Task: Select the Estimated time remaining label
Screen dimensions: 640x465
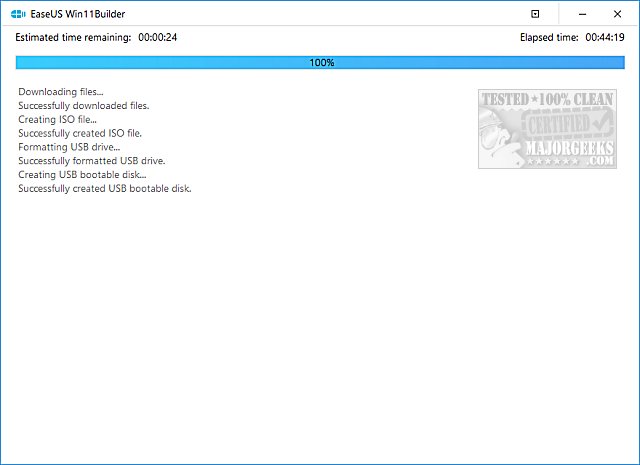Action: [73, 38]
